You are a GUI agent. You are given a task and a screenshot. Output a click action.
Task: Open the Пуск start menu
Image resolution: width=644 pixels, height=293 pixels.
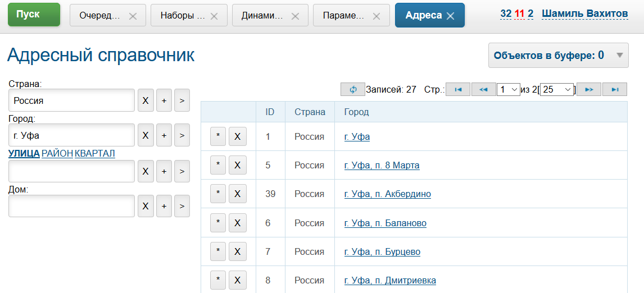click(x=34, y=15)
